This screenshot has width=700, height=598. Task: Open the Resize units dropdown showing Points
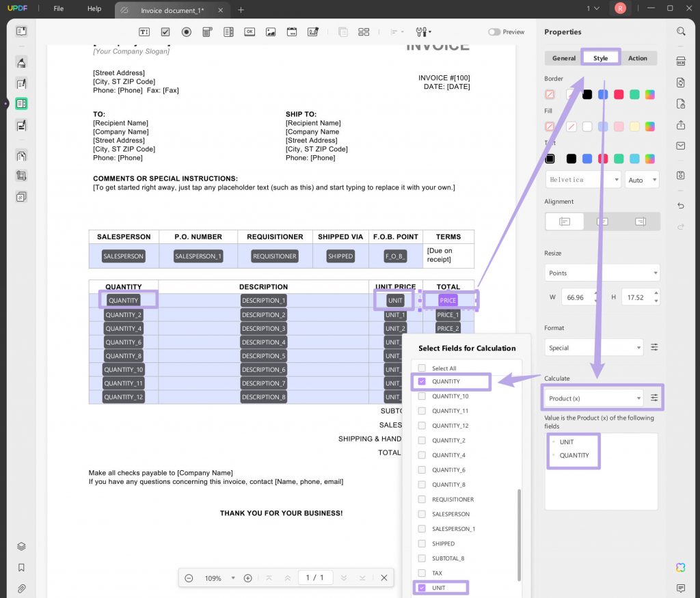coord(602,273)
